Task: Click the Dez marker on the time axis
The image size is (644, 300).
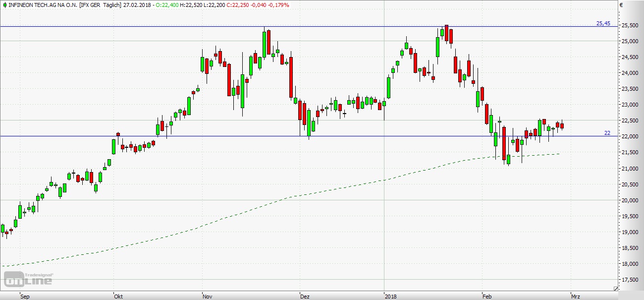Action: point(305,297)
